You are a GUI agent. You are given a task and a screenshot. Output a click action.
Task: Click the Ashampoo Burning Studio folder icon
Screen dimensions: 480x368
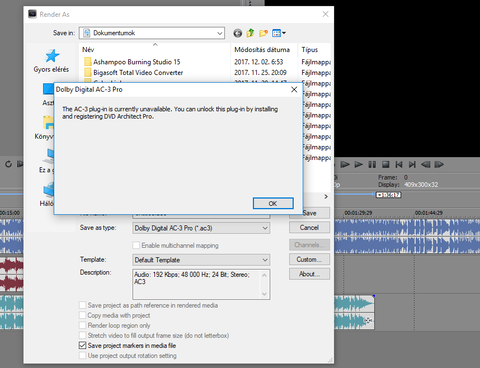(88, 62)
